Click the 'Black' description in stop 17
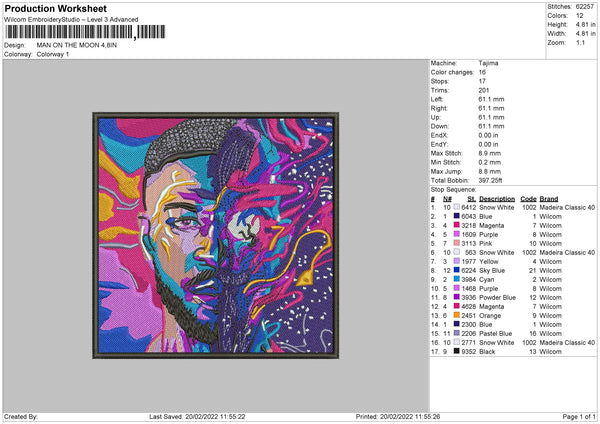The height and width of the screenshot is (424, 600). tap(487, 352)
